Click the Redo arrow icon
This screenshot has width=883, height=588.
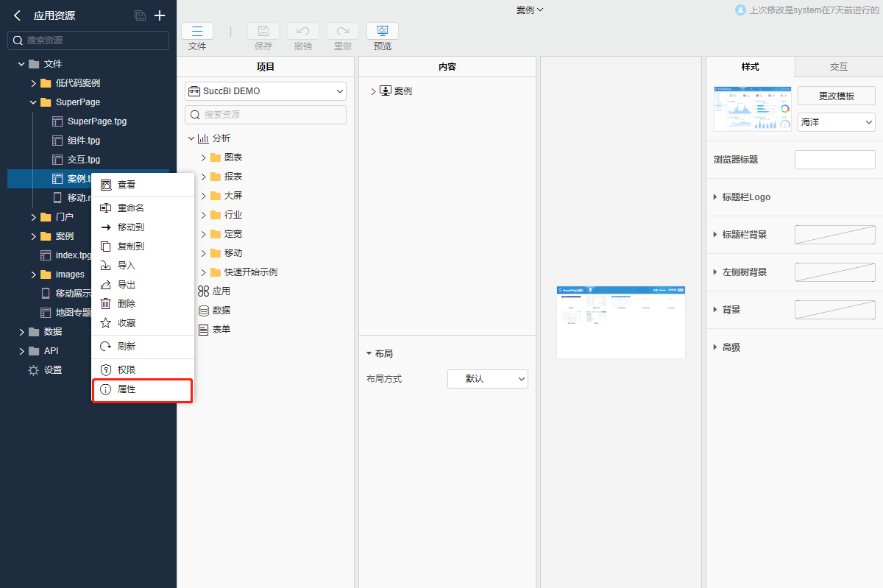coord(342,31)
